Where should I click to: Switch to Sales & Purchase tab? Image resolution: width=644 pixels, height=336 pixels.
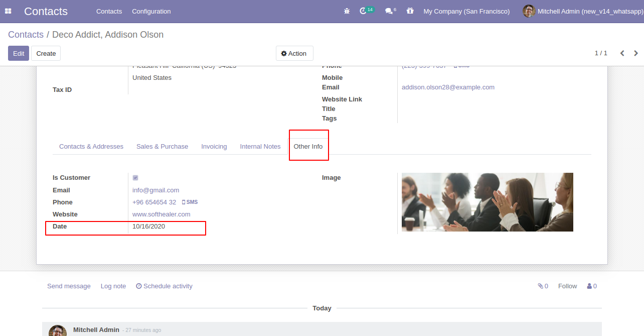[162, 147]
